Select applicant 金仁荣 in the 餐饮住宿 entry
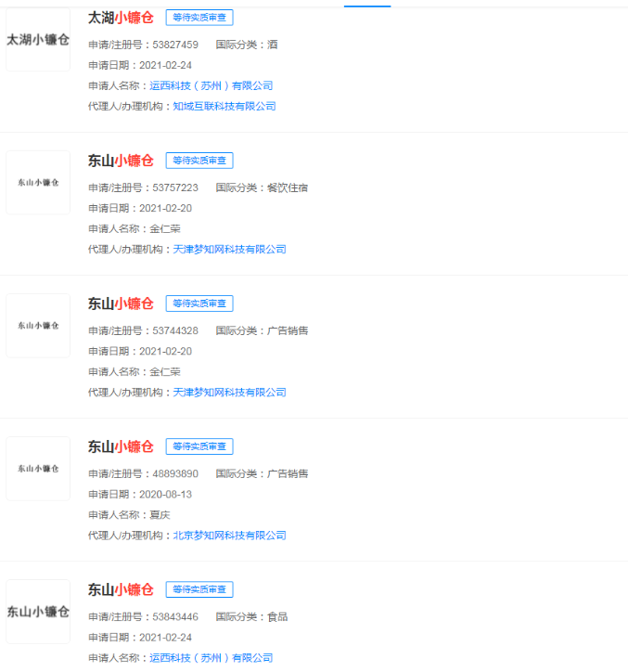 [165, 229]
